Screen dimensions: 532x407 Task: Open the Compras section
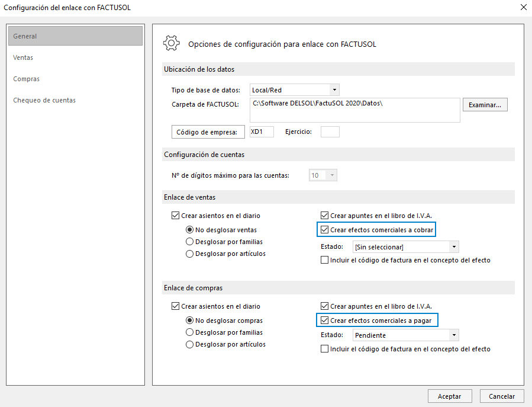click(26, 79)
